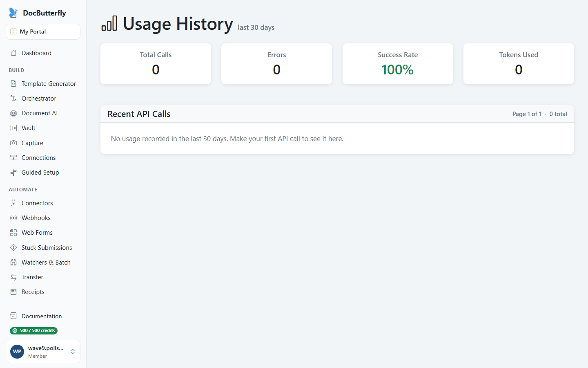Open Dashboard via its house icon
This screenshot has width=588, height=368.
(13, 53)
